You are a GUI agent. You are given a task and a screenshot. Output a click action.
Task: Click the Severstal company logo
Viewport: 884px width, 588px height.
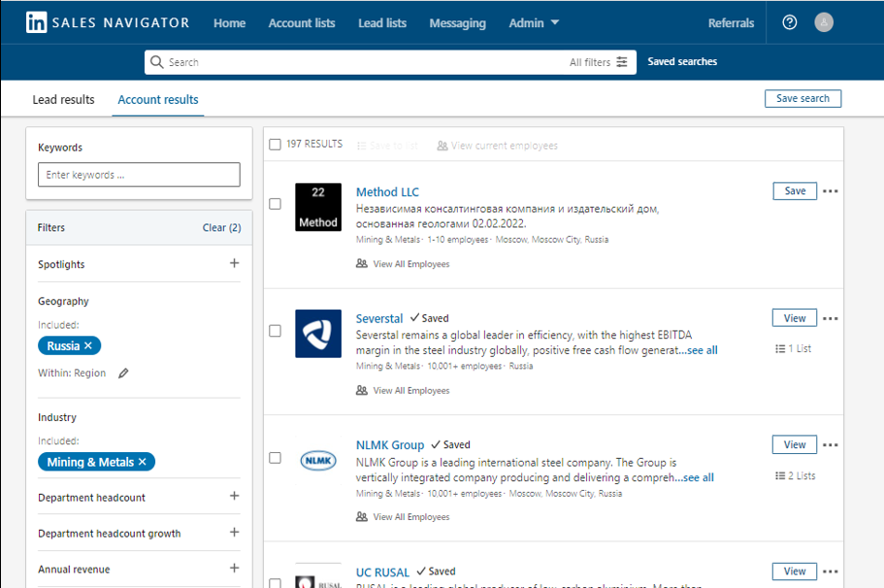point(318,334)
